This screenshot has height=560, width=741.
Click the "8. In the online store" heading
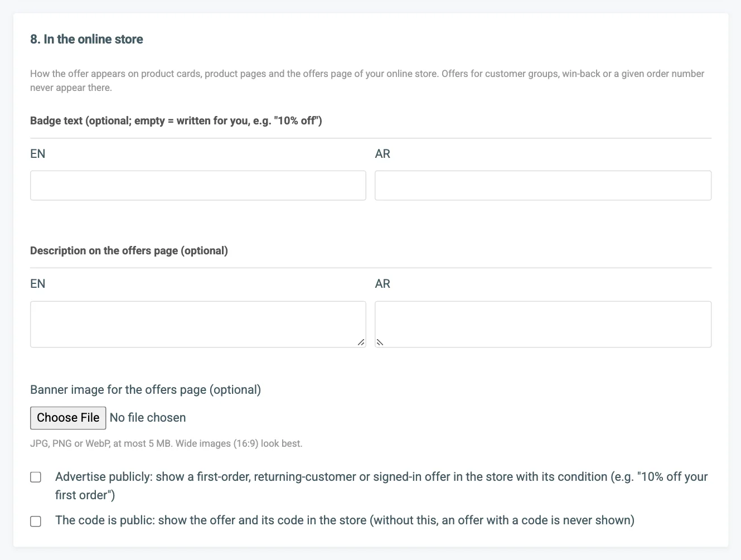[86, 39]
